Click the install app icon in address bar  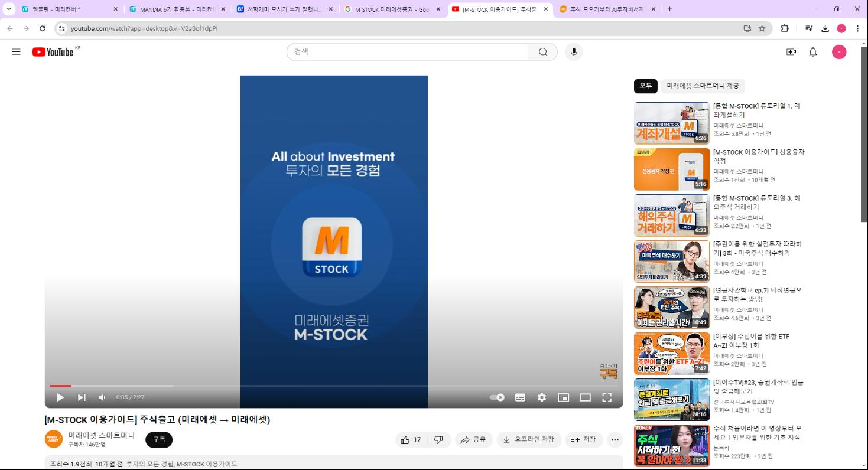point(747,28)
